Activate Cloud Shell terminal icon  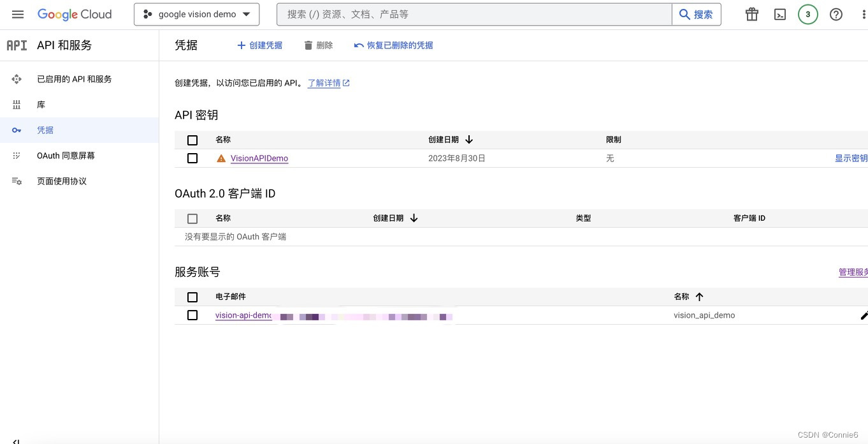point(780,14)
